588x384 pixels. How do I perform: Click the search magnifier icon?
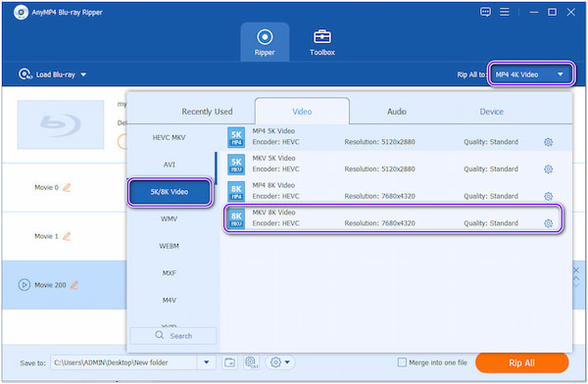[x=160, y=335]
